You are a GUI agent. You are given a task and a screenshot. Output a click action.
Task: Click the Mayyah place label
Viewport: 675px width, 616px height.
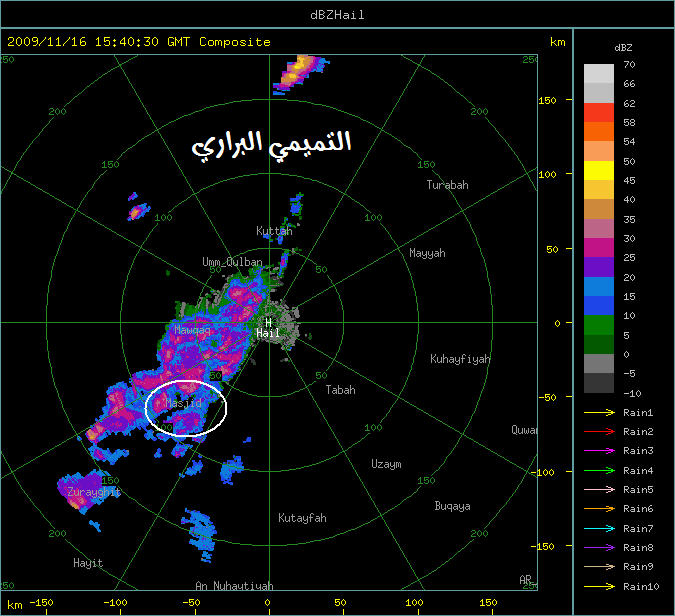coord(427,253)
